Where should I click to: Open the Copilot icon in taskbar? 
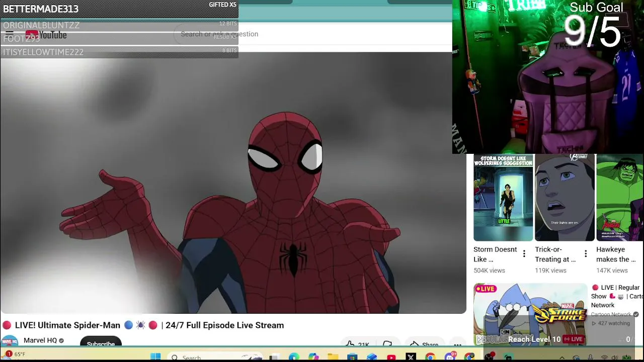[313, 357]
